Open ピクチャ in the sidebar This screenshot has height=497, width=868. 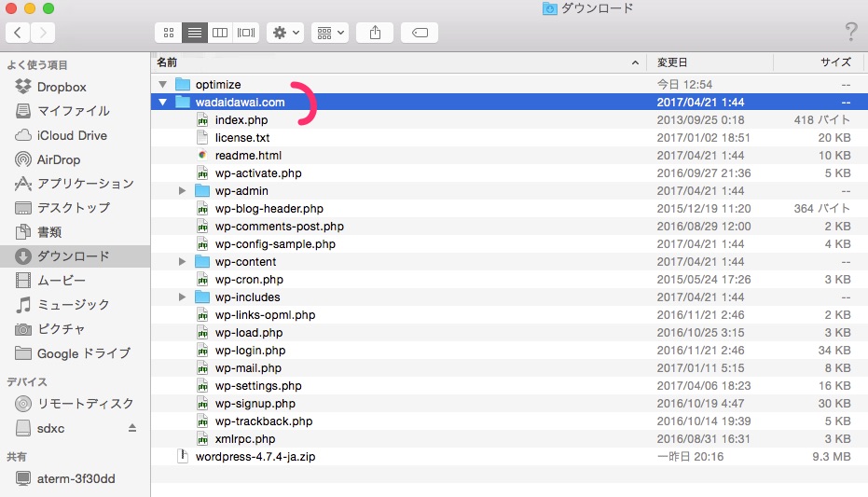[49, 329]
